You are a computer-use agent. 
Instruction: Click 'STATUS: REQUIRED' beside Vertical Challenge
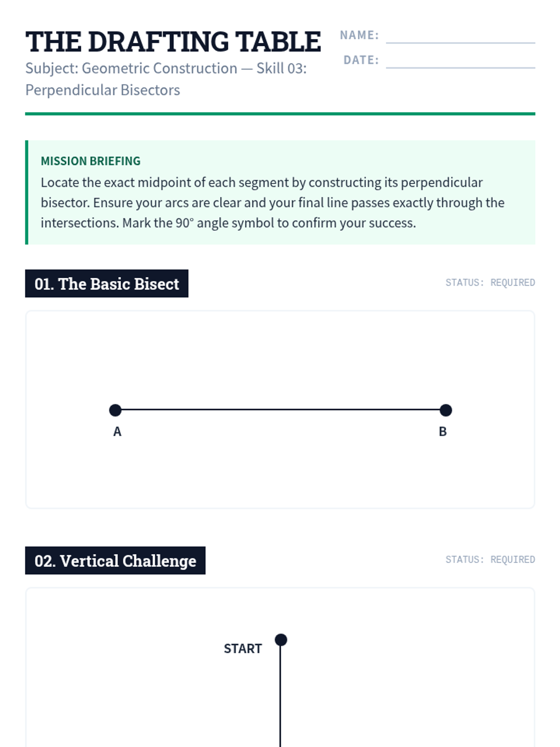coord(490,559)
